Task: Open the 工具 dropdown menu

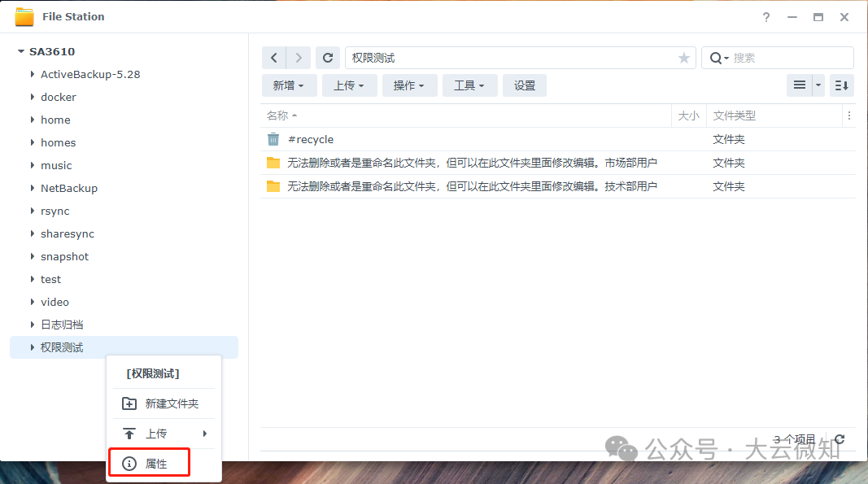Action: tap(469, 85)
